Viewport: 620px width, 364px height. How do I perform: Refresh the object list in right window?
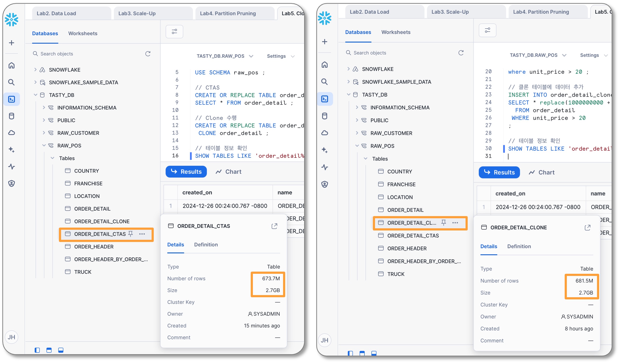[461, 53]
